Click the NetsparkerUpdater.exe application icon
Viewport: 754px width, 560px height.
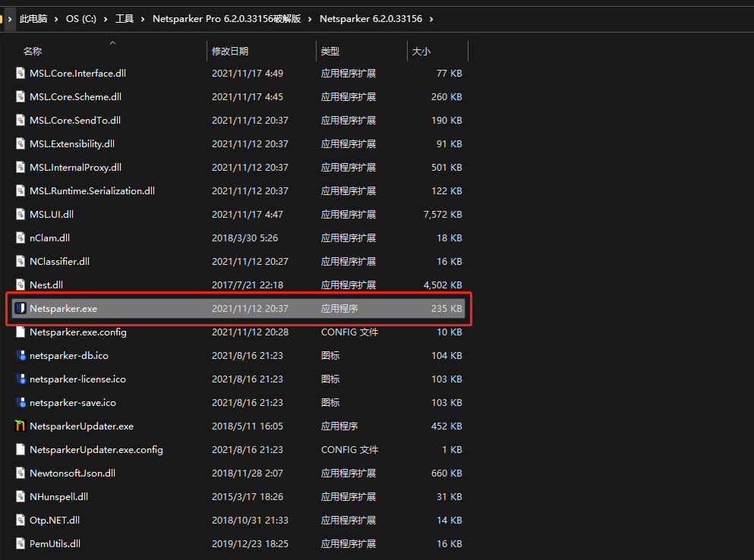tap(21, 426)
